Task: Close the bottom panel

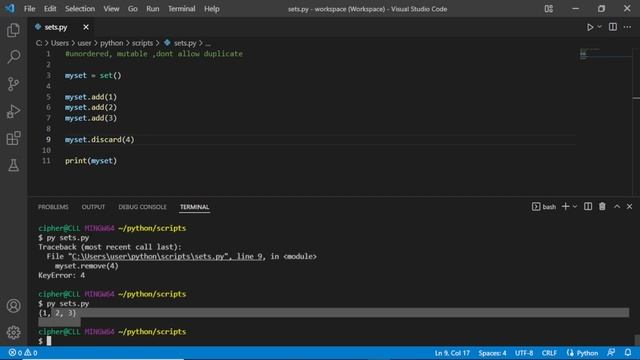Action: point(629,207)
